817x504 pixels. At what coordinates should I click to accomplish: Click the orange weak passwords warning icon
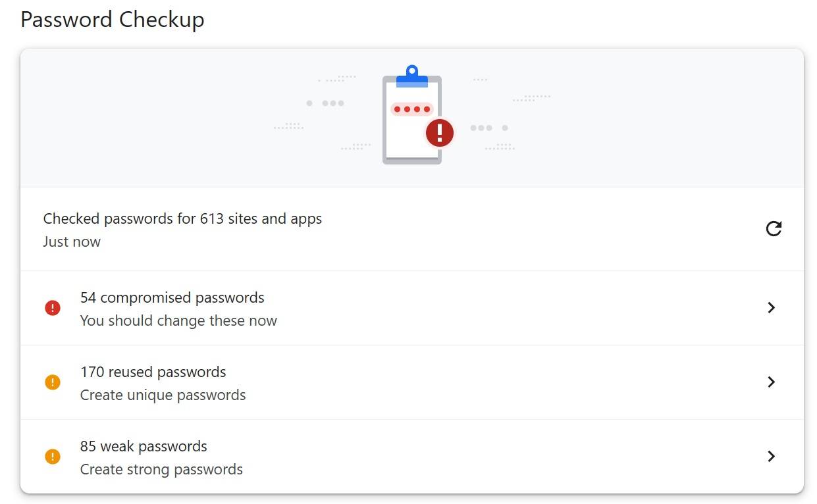[53, 457]
